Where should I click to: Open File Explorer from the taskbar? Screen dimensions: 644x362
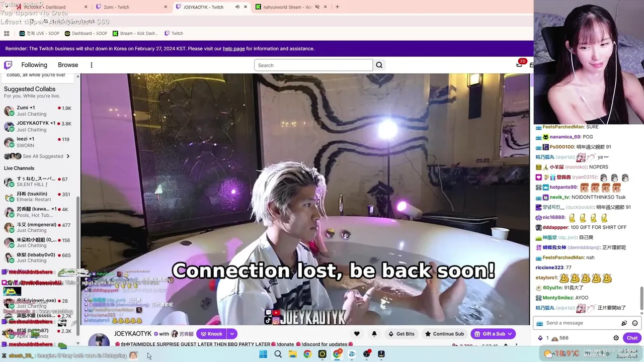pyautogui.click(x=292, y=354)
